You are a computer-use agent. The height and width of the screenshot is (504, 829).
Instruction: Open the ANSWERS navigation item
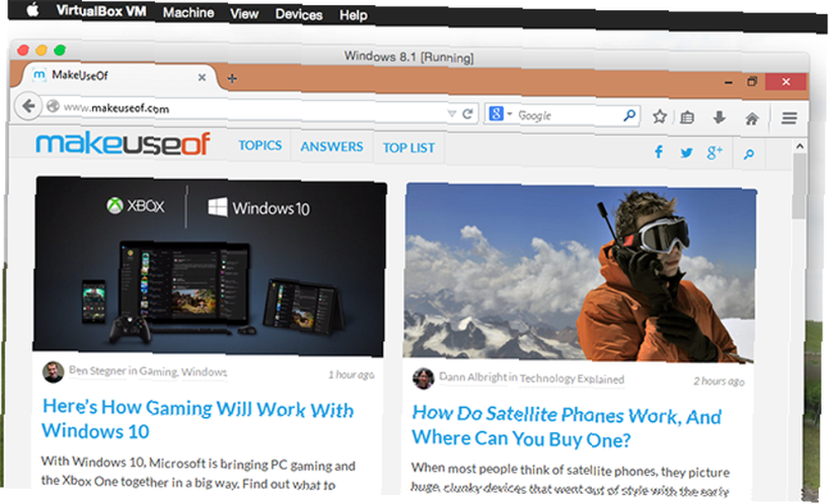click(x=332, y=147)
